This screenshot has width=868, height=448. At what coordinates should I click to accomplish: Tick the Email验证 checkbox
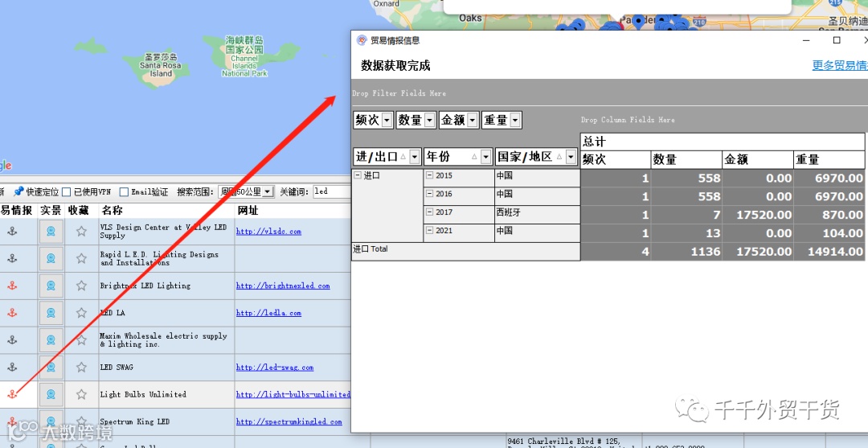[x=124, y=192]
